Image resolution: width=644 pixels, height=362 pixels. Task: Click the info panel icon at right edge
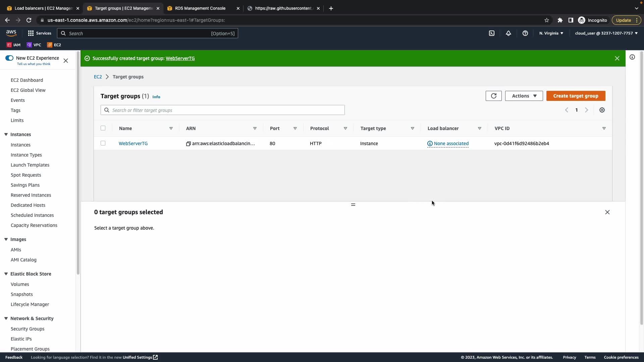coord(632,57)
